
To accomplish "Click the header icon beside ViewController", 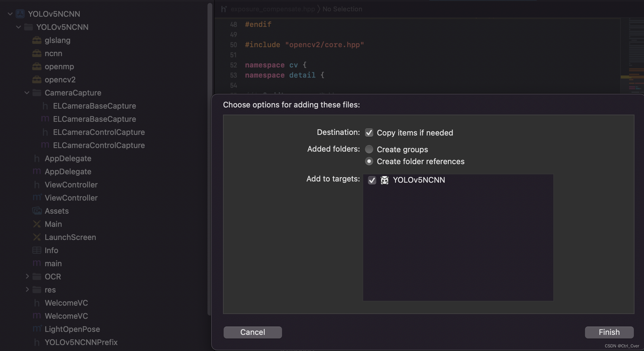I will (x=37, y=184).
